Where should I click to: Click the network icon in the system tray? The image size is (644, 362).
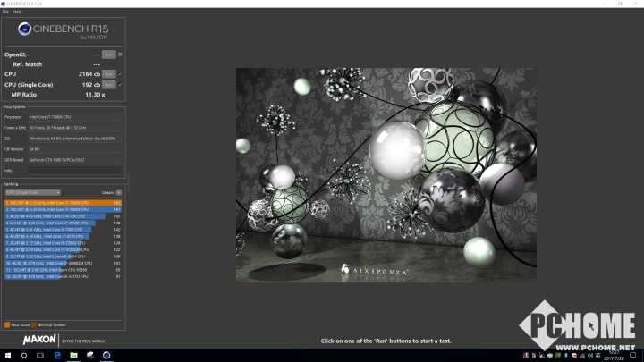coord(582,356)
